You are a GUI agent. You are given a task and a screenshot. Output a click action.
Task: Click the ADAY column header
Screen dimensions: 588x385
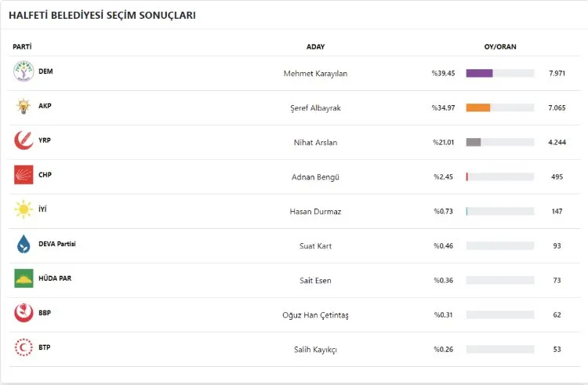click(x=315, y=47)
